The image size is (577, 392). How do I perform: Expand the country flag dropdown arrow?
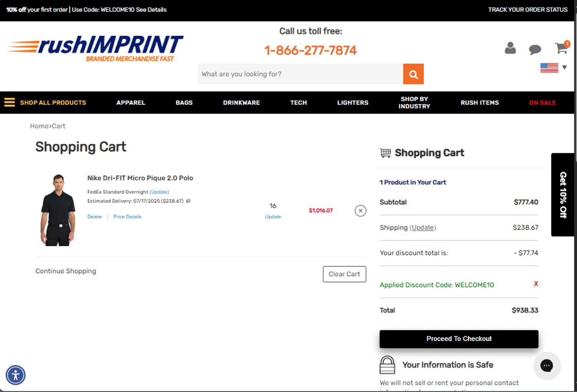564,67
